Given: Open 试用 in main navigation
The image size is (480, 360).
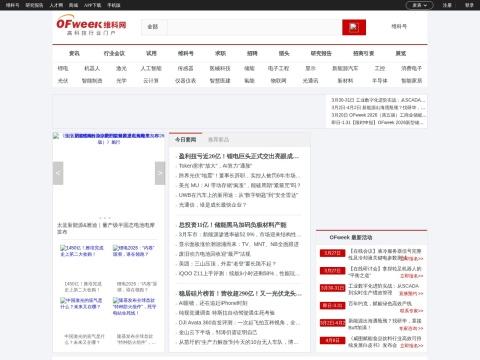Looking at the screenshot, I should (x=151, y=53).
